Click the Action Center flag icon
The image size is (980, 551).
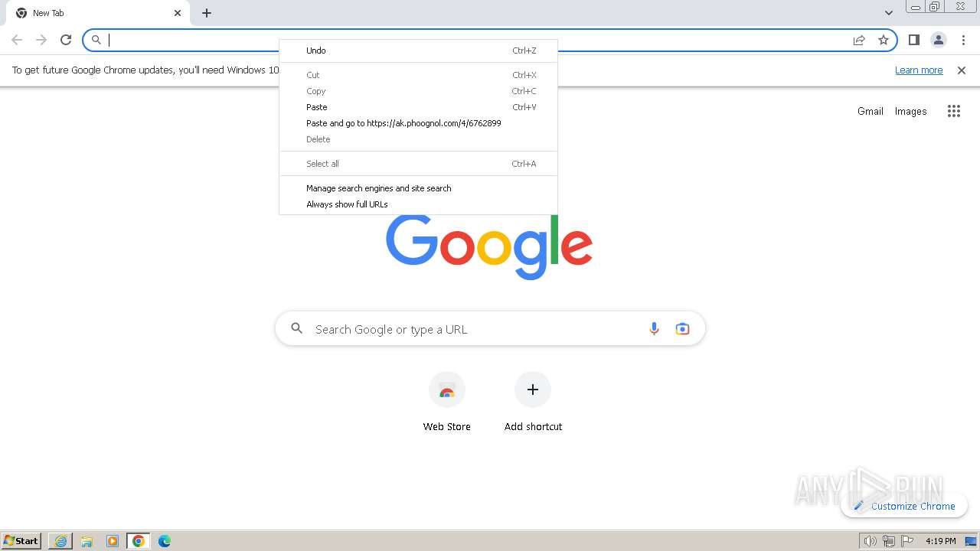(907, 541)
